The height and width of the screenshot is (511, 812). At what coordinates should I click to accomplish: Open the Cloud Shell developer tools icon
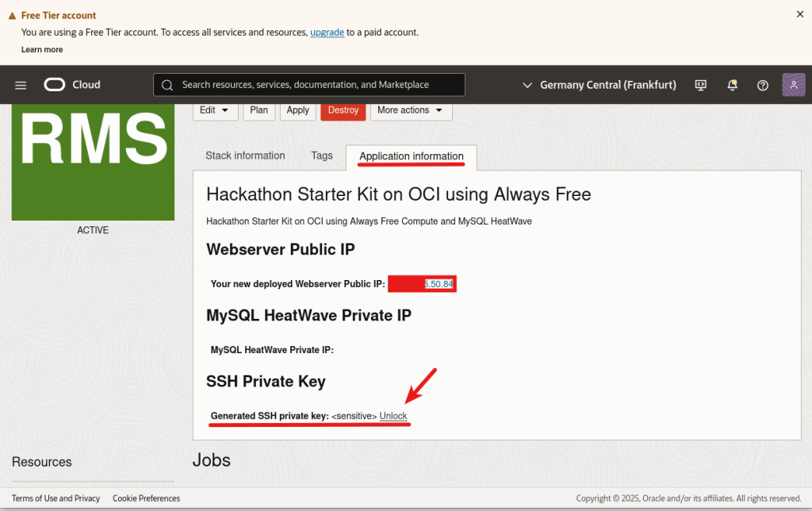coord(701,85)
